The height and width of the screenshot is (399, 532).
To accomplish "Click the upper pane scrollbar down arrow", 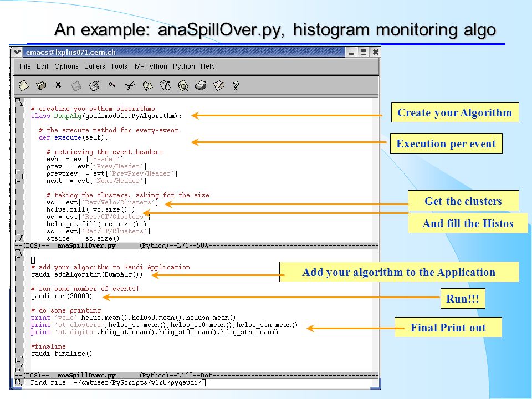I will point(20,238).
